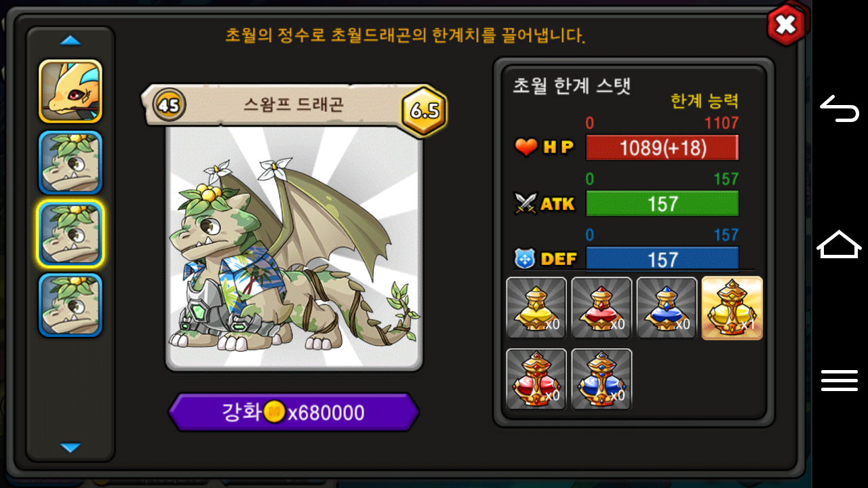
Task: Select the small red potion x0
Action: 601,308
